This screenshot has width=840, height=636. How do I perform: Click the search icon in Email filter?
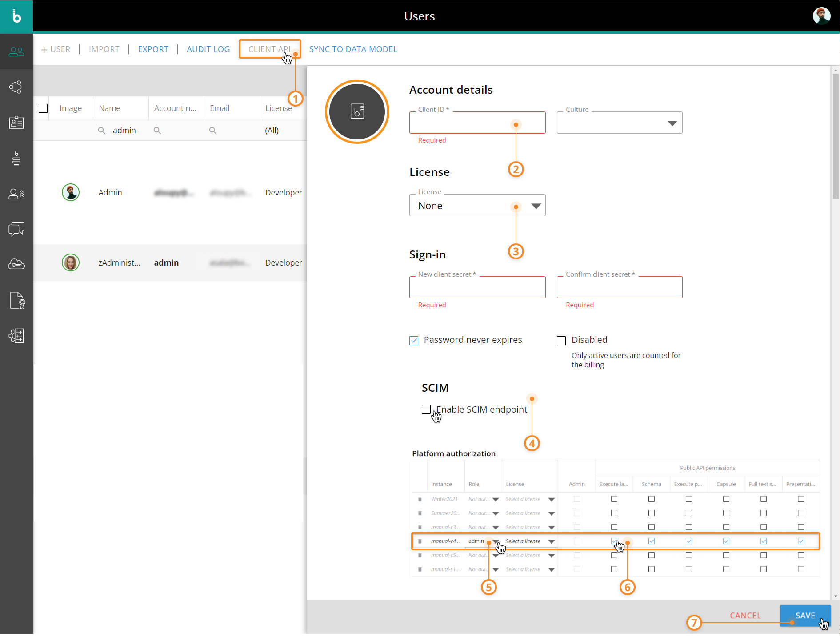point(213,131)
